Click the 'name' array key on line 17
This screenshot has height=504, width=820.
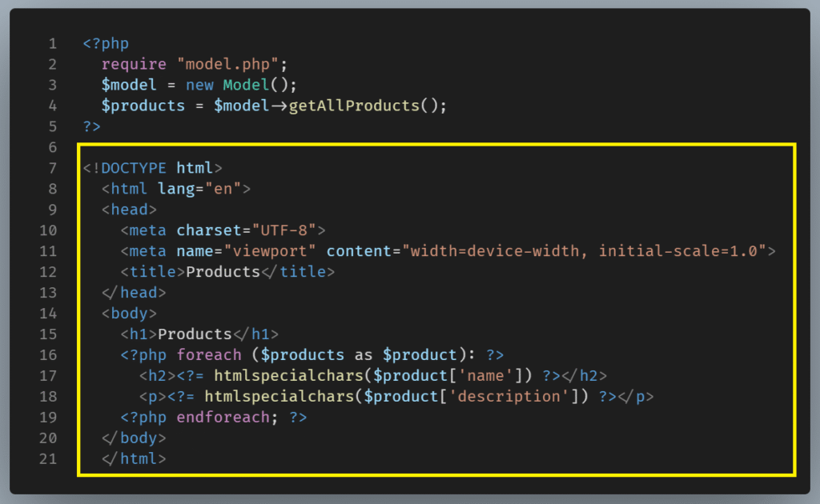[x=488, y=376]
